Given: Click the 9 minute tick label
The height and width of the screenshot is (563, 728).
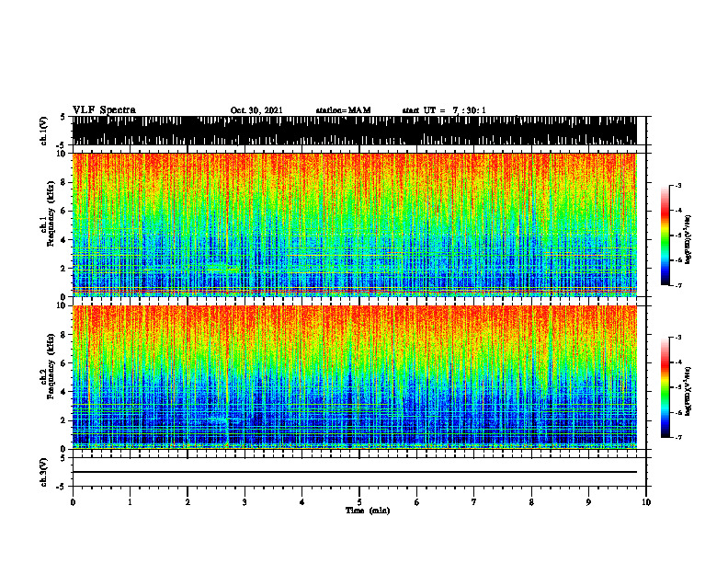Looking at the screenshot, I should pyautogui.click(x=588, y=502).
